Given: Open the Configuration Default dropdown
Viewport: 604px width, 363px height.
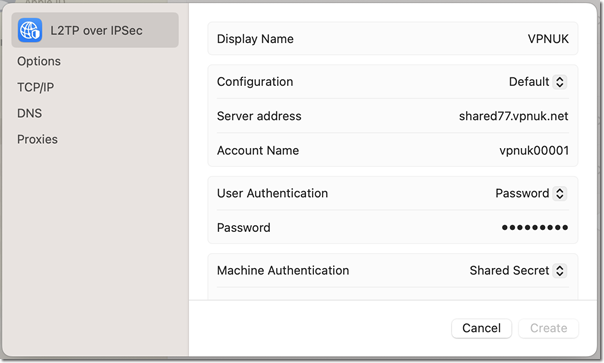Looking at the screenshot, I should point(538,82).
